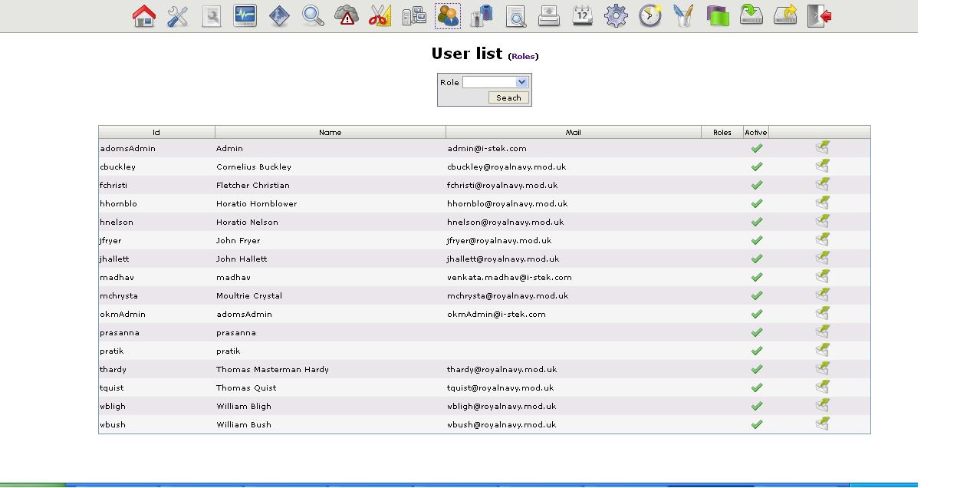Viewport: 980px width, 488px height.
Task: Open the Calendar icon showing 12
Action: click(x=581, y=15)
